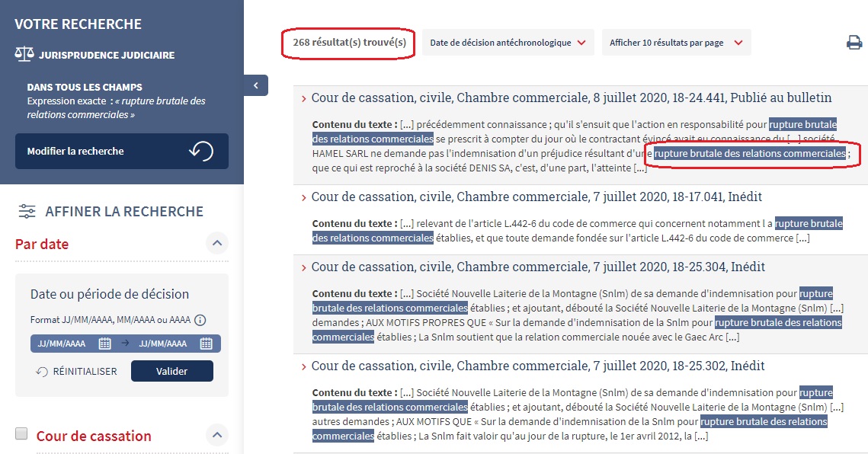Click the Par date heading
This screenshot has height=454, width=868.
[x=42, y=244]
